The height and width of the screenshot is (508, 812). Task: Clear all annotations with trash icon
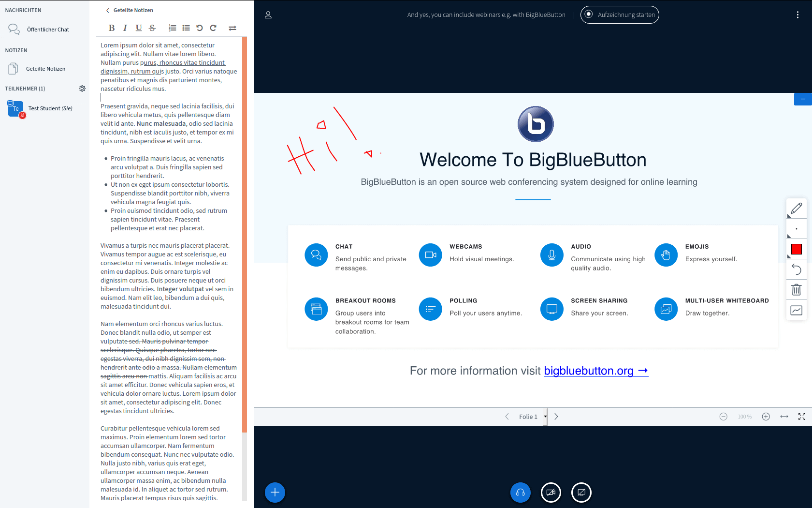[797, 290]
